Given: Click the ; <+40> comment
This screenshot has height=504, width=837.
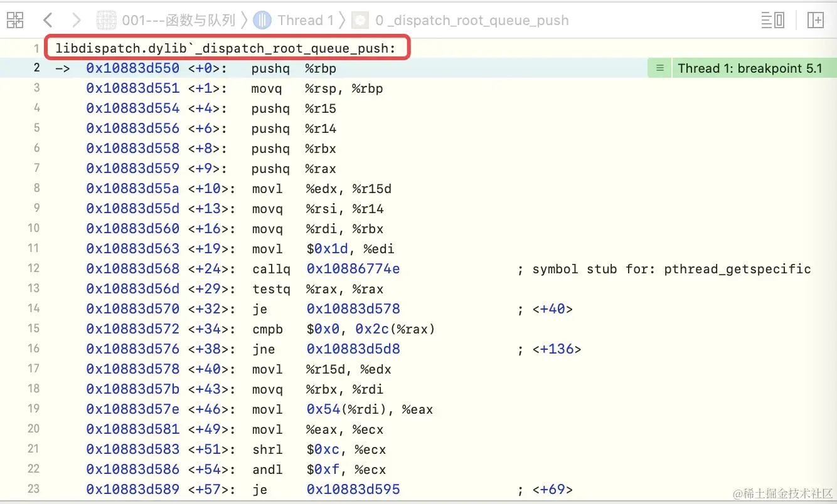Looking at the screenshot, I should (545, 309).
